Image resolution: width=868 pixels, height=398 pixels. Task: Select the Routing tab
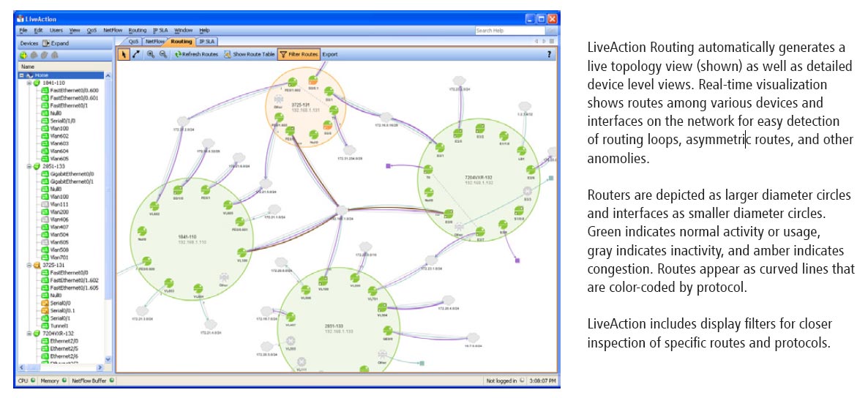click(x=181, y=42)
